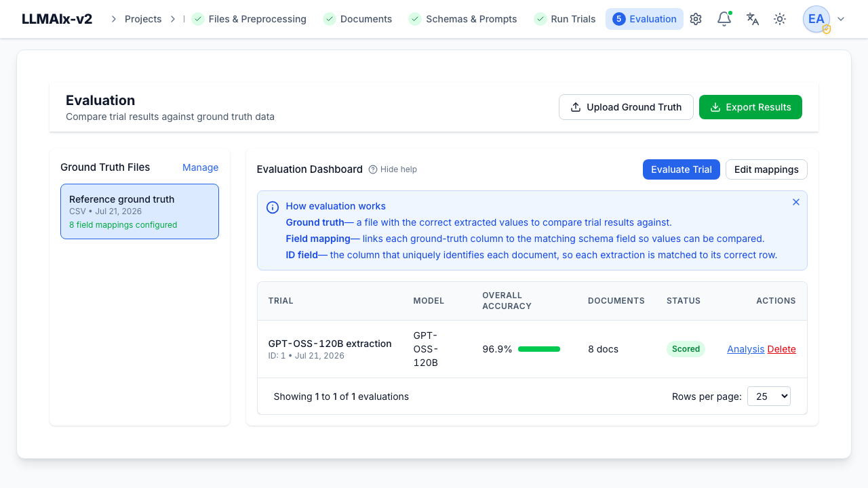Click the 96.9% accuracy progress bar
The height and width of the screenshot is (488, 868).
[539, 349]
